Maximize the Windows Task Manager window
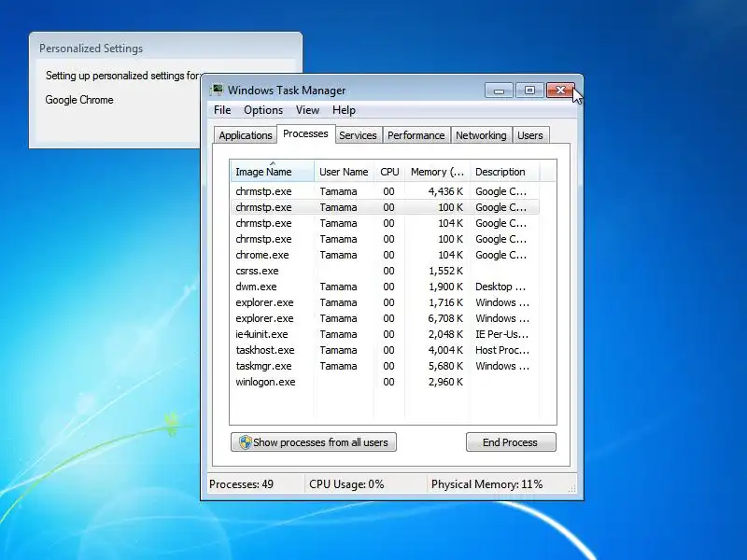 click(x=529, y=90)
